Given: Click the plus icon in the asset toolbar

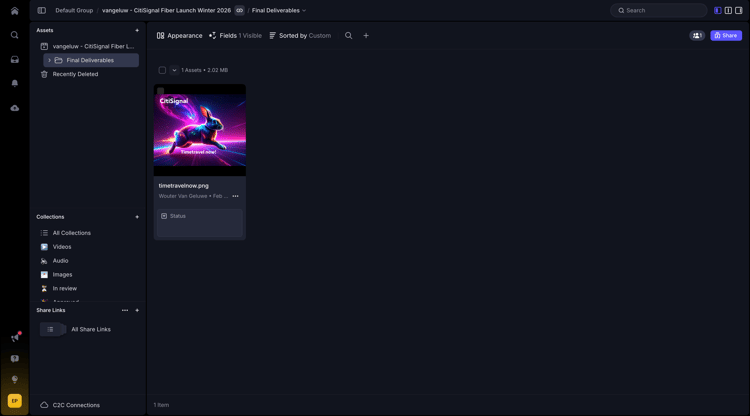Looking at the screenshot, I should (x=366, y=35).
